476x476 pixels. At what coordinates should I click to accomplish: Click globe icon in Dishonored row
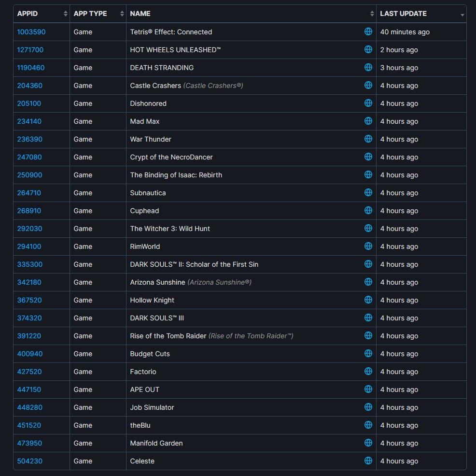tap(368, 103)
